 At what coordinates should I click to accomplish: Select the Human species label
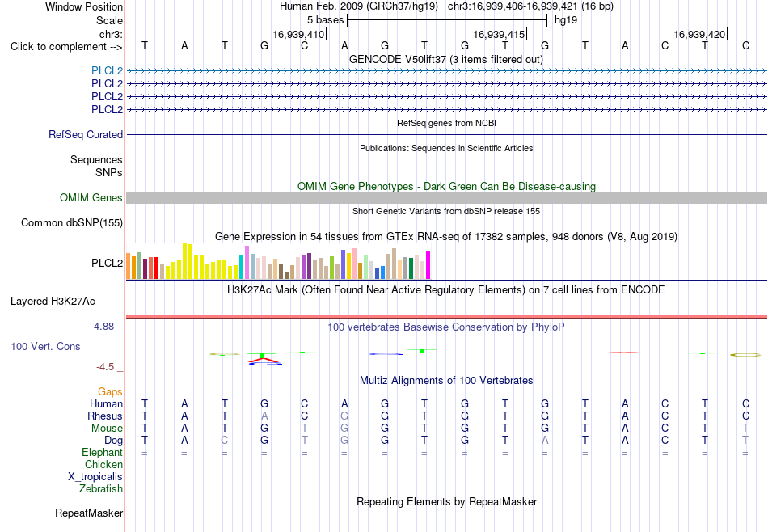coord(106,403)
